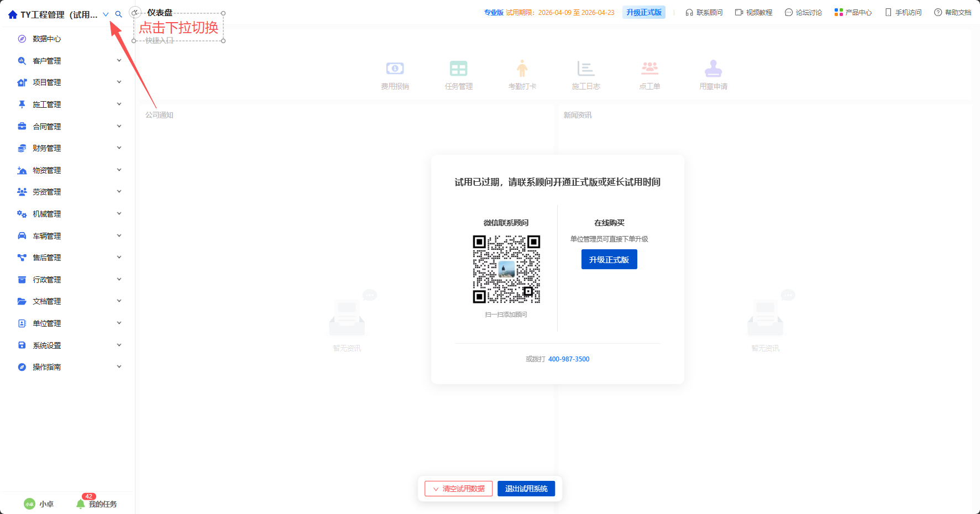Click the phone icon for 手机访问

(x=888, y=13)
